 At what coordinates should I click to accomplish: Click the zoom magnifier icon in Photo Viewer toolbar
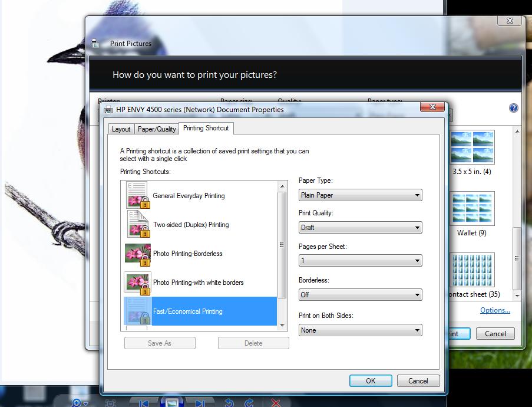[77, 403]
